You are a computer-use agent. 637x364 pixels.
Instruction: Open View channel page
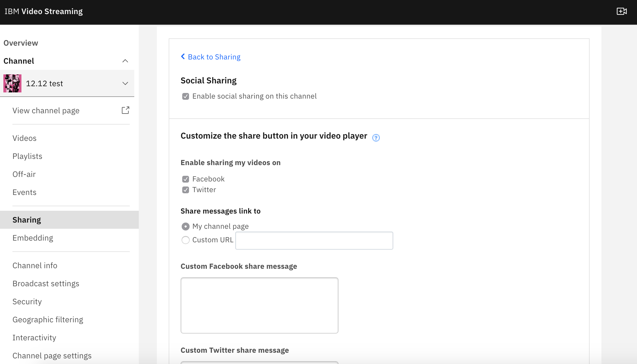coord(46,110)
